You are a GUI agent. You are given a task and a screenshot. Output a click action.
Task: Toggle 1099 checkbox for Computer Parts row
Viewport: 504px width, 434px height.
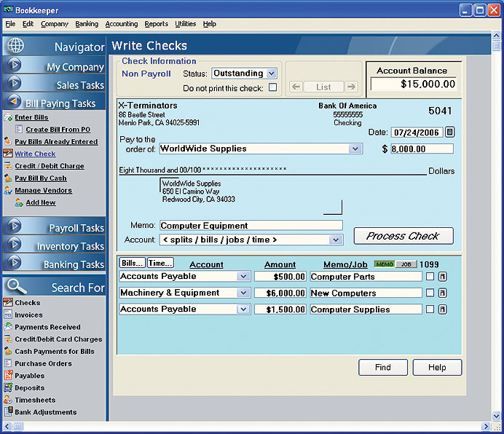coord(430,277)
